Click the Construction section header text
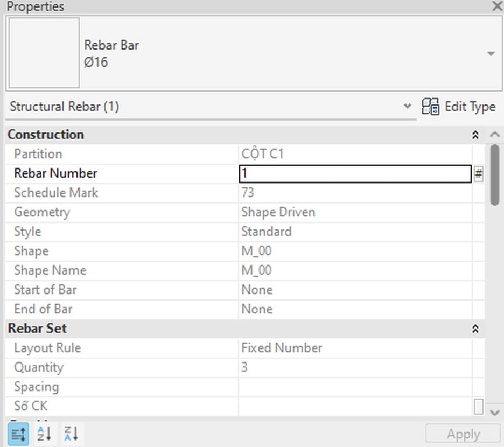The image size is (504, 447). pos(46,135)
